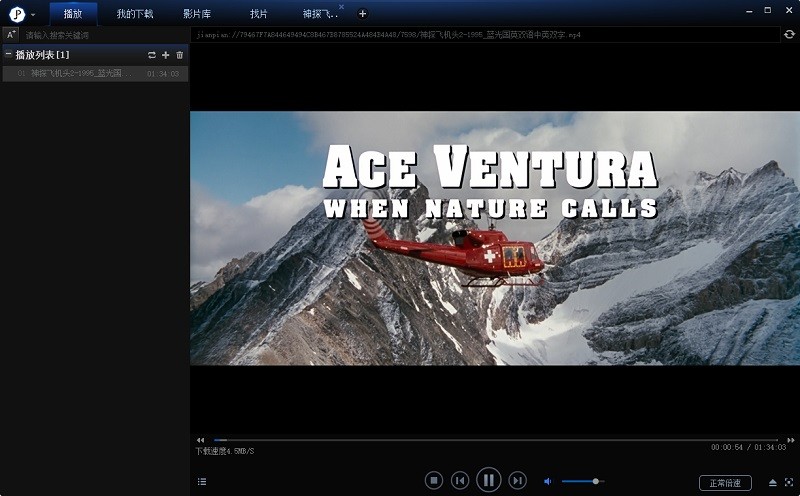The image size is (800, 496).
Task: Refresh using the reload icon beside the address bar
Action: tap(789, 34)
